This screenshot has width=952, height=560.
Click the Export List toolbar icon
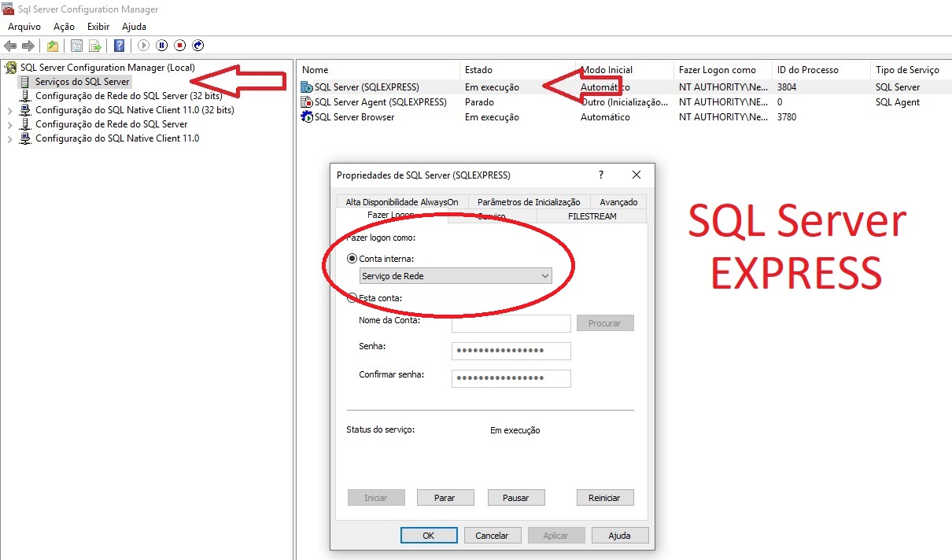pyautogui.click(x=95, y=46)
